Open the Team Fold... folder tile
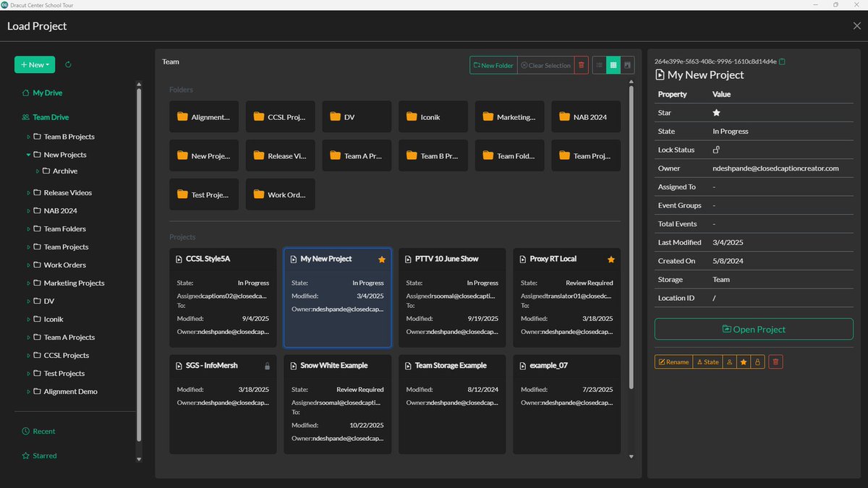 [x=510, y=155]
